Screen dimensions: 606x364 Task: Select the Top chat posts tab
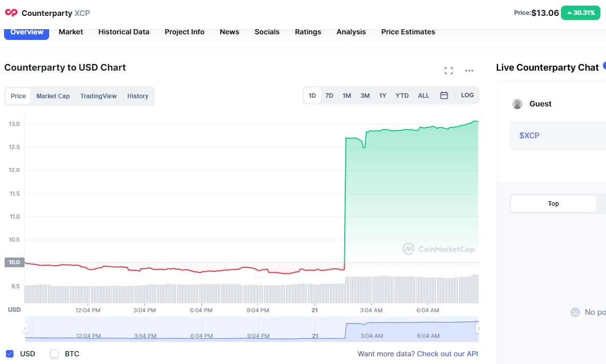553,204
